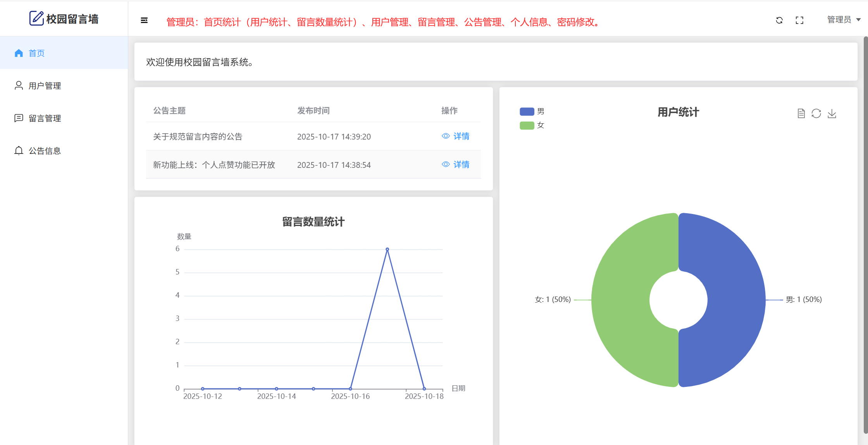This screenshot has width=868, height=445.
Task: Click the eye icon for the 新功能上线 announcement
Action: pos(446,164)
